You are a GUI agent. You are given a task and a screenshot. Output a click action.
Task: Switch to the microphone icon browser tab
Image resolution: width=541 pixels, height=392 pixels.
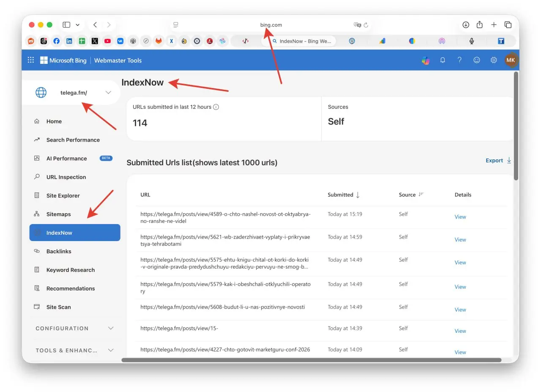tap(472, 41)
